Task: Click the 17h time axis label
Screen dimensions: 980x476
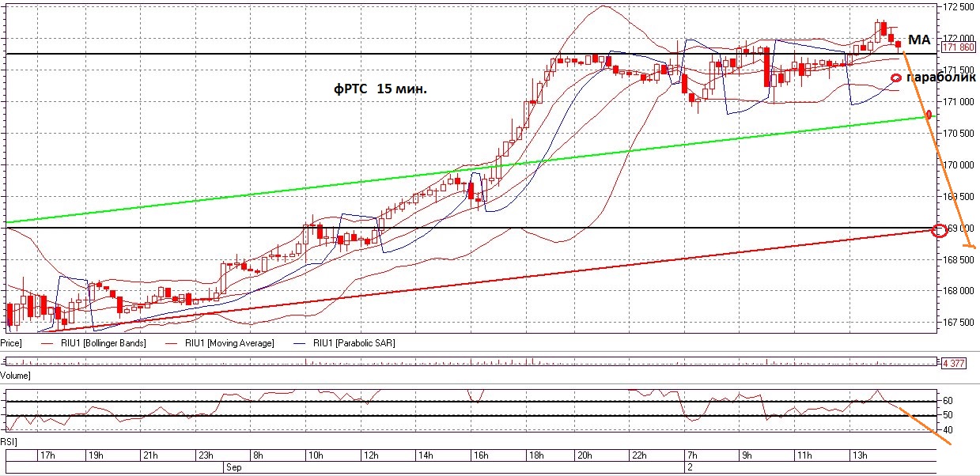Action: pyautogui.click(x=48, y=455)
